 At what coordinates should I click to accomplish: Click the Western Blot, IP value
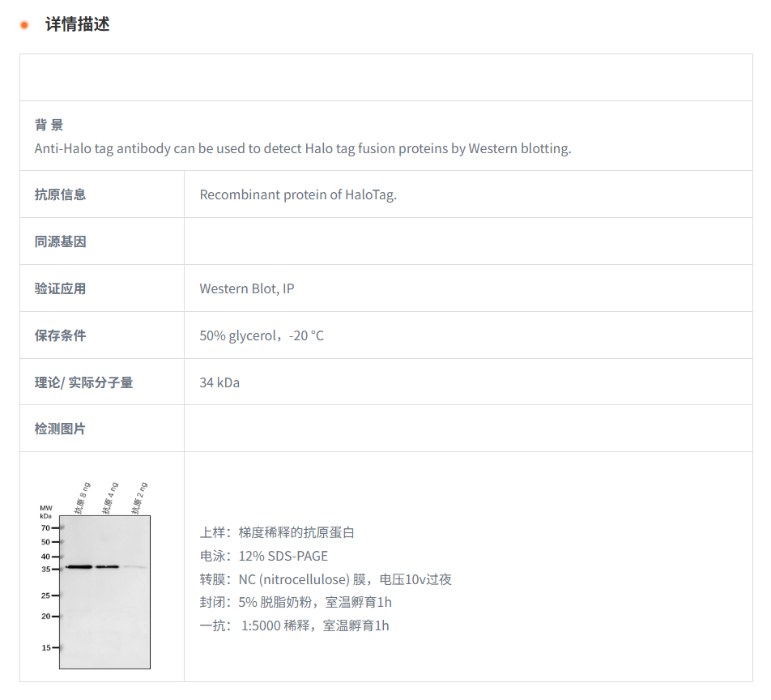[x=246, y=288]
